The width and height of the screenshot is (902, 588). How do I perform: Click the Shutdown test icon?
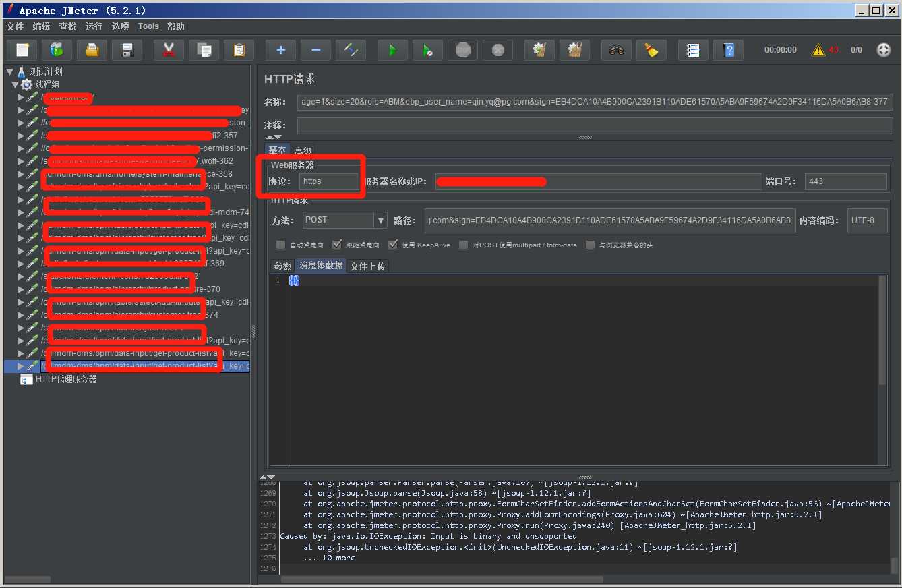498,50
